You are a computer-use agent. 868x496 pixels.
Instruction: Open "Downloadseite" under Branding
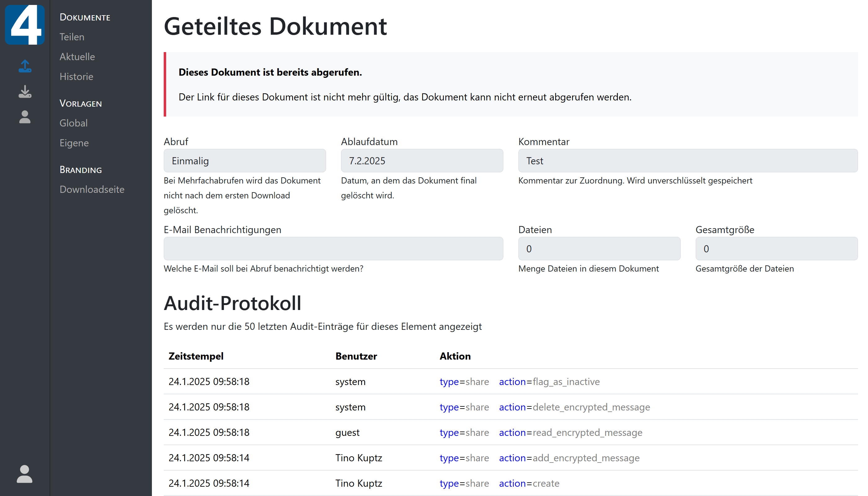pos(92,189)
